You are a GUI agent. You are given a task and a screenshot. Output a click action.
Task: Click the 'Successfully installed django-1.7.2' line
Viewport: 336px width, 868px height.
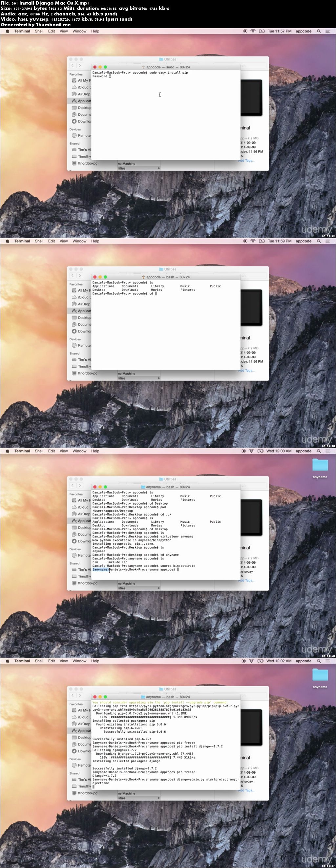tap(125, 768)
